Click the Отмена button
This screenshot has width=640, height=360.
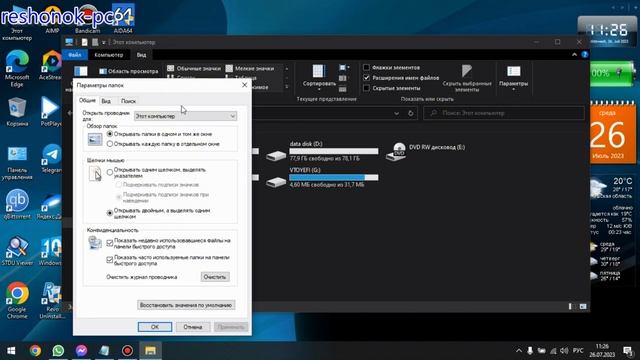[193, 327]
